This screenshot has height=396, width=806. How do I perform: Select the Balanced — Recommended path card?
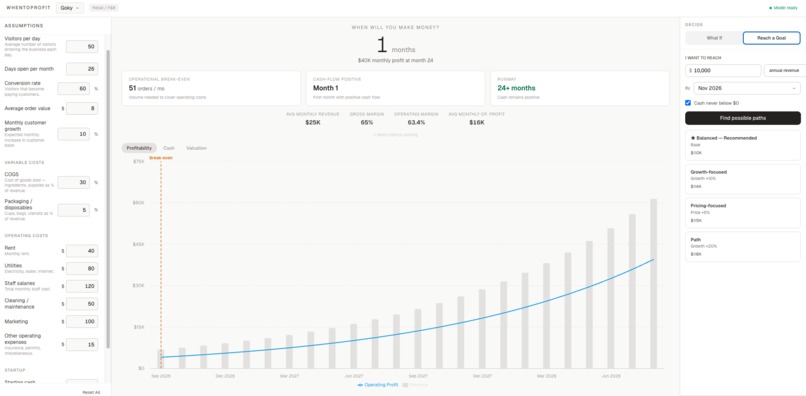click(x=743, y=145)
